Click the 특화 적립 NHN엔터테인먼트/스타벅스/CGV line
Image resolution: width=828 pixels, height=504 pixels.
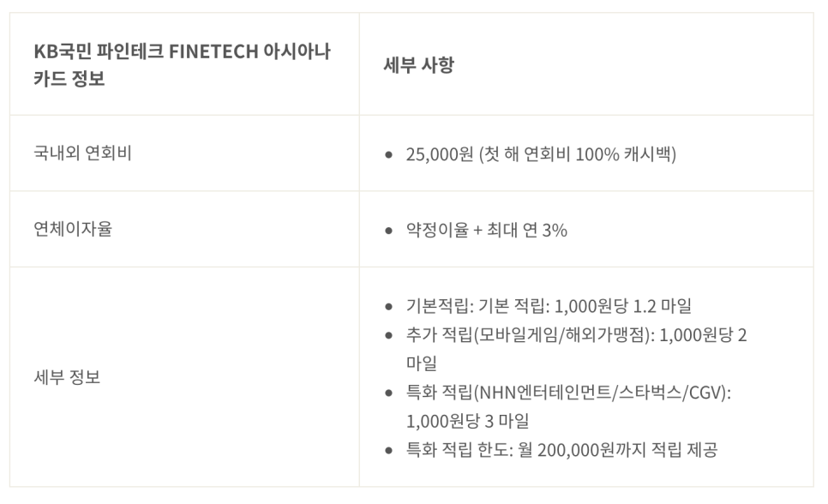point(568,393)
